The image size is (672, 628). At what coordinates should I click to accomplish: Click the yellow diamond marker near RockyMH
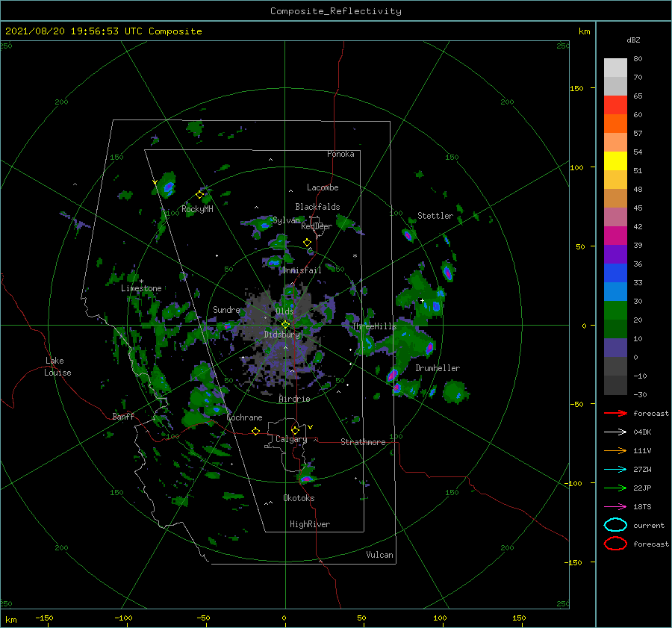pyautogui.click(x=199, y=195)
